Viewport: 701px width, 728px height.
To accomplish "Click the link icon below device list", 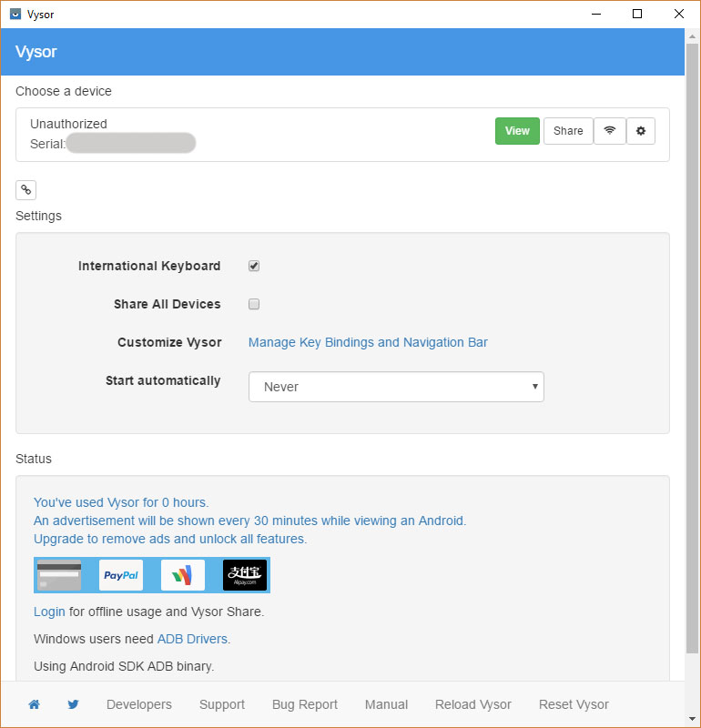I will coord(25,189).
